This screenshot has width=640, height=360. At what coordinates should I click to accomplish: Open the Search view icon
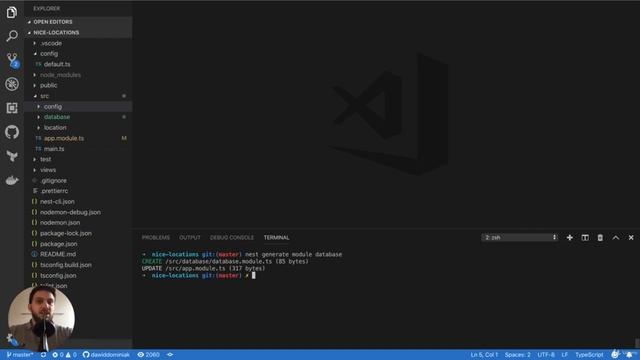coord(12,36)
